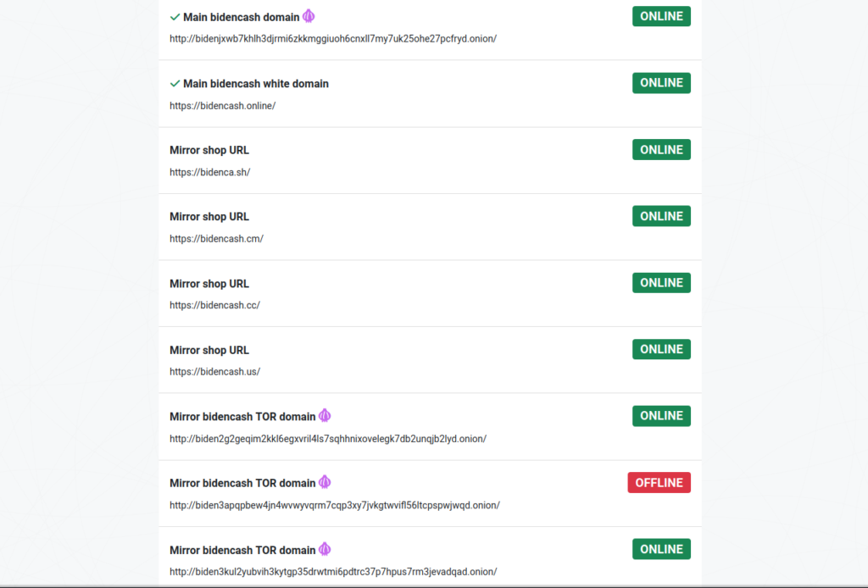Open the bidencash.cc mirror link
The image size is (868, 588).
pos(214,305)
